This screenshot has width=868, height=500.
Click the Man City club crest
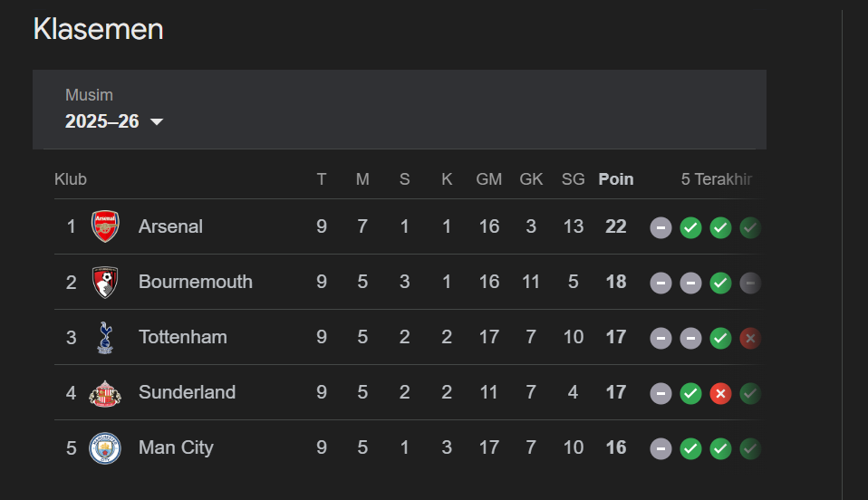pos(105,447)
